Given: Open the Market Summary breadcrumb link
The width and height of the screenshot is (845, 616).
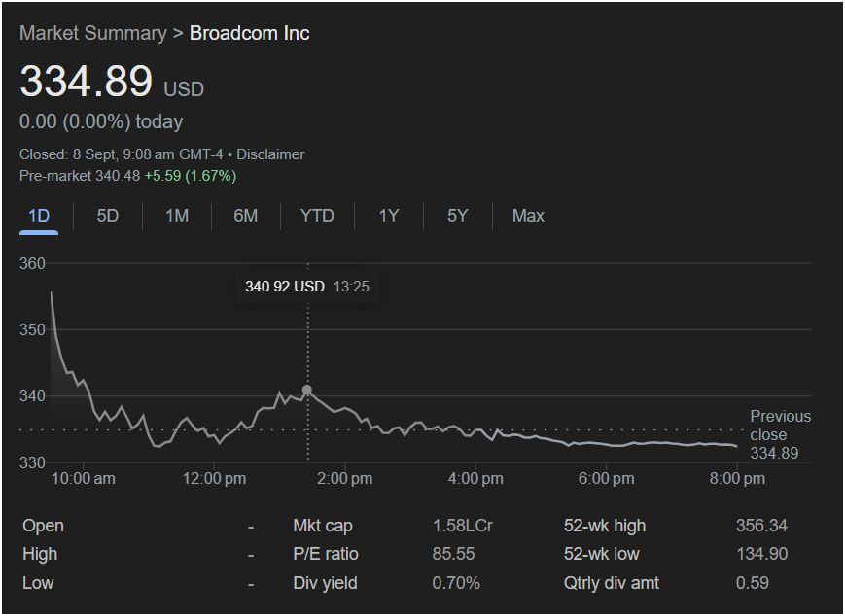Looking at the screenshot, I should pyautogui.click(x=93, y=33).
